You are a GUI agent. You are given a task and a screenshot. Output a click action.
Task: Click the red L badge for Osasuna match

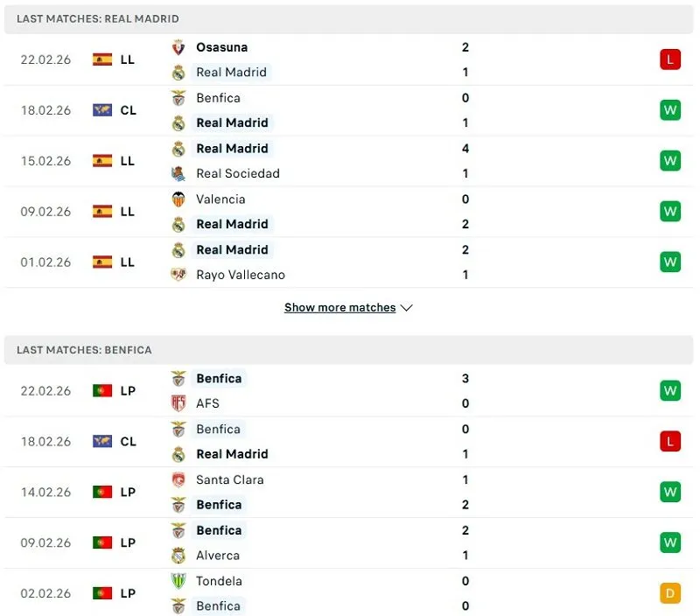670,59
